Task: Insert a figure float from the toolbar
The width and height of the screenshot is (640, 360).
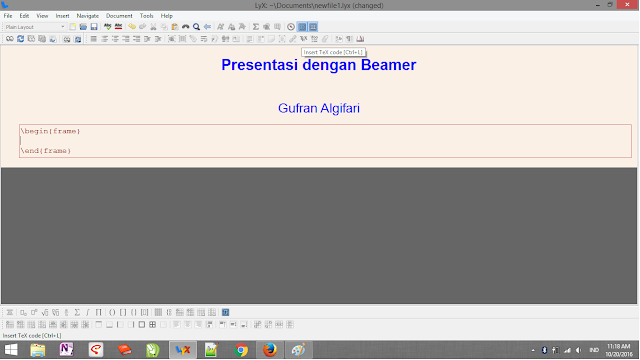Action: pyautogui.click(x=171, y=39)
